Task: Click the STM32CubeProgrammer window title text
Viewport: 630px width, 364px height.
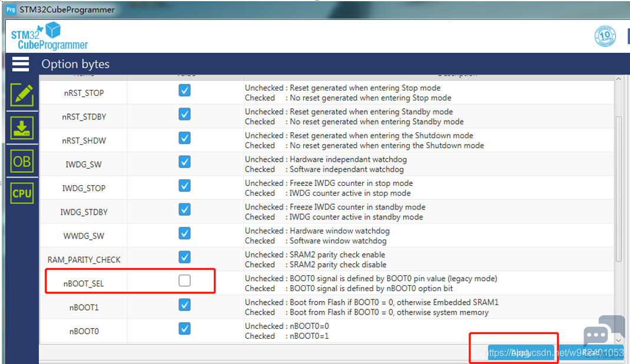Action: pos(67,9)
